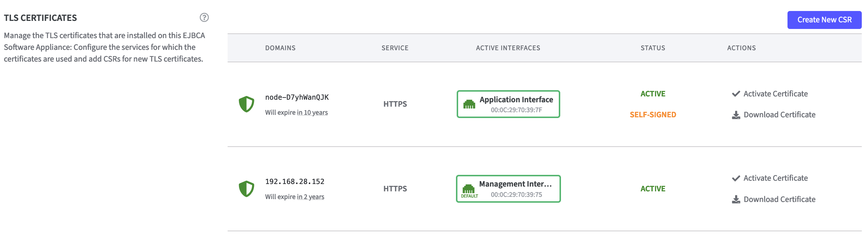Click the SELF-SIGNED status label
This screenshot has width=868, height=239.
point(653,115)
